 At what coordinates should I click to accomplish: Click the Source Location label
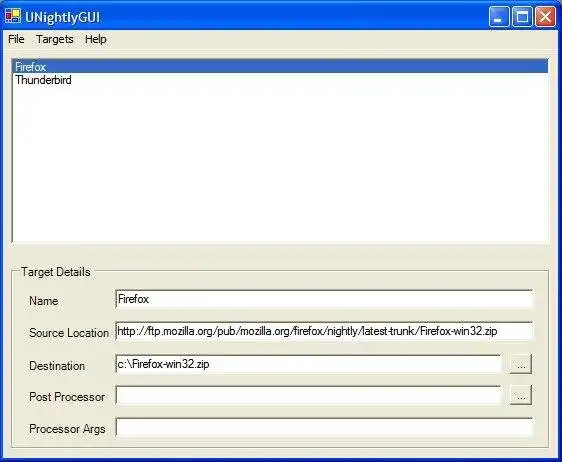[69, 333]
